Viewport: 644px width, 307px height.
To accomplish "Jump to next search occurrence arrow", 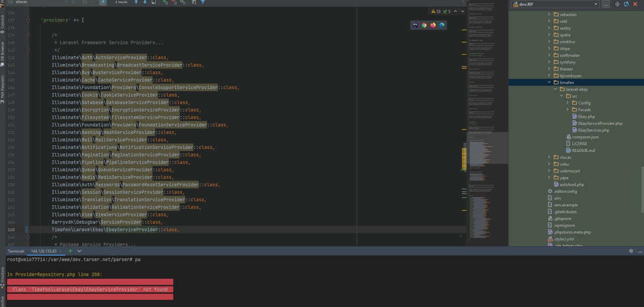I will tap(145, 3).
